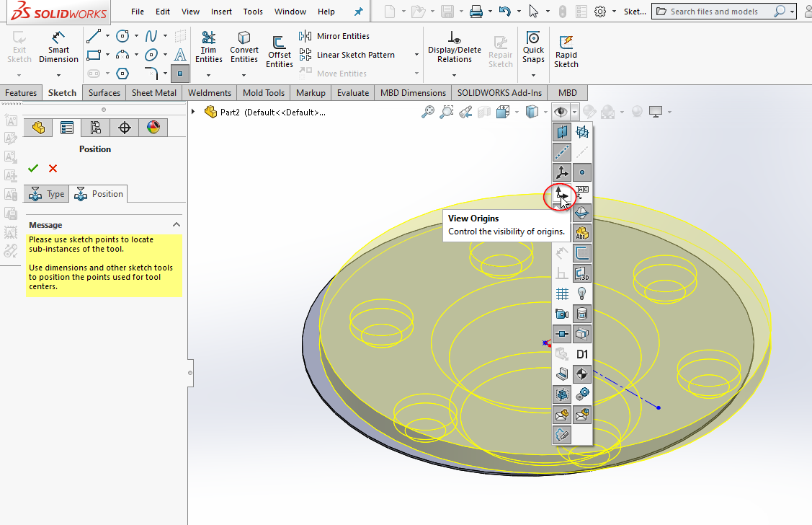Click the Search files and models field
The image size is (812, 525).
pyautogui.click(x=713, y=12)
